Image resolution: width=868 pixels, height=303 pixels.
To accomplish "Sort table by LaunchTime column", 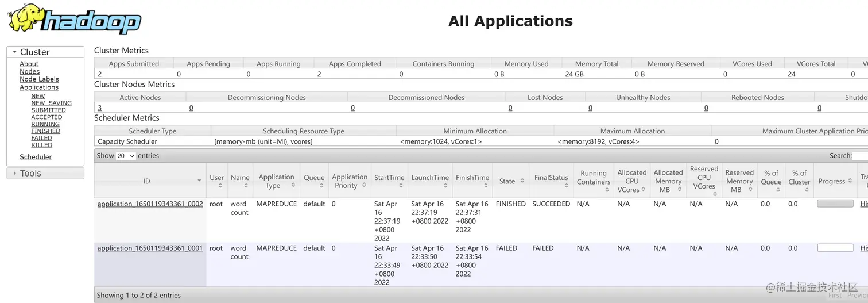I will point(430,181).
